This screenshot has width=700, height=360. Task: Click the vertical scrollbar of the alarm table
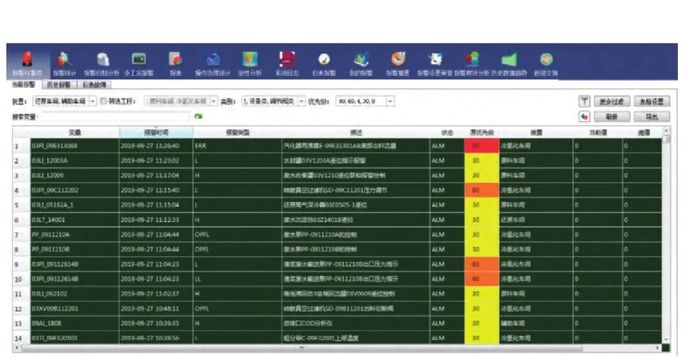coord(667,235)
